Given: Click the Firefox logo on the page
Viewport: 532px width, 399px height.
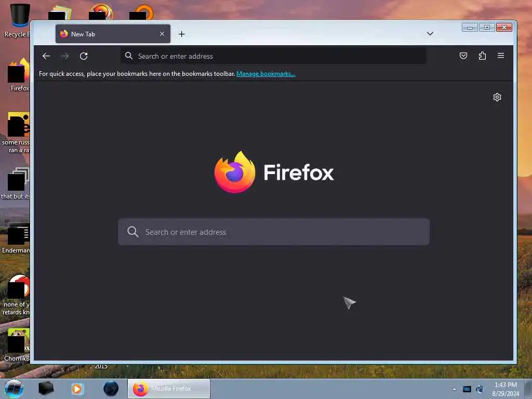Looking at the screenshot, I should tap(235, 172).
